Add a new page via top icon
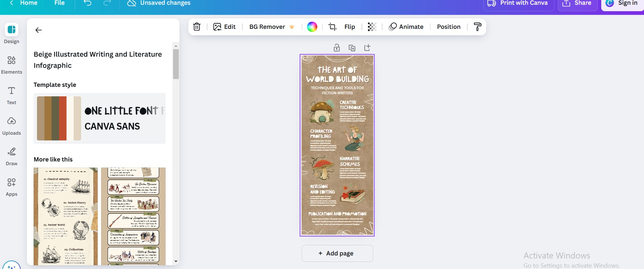Image resolution: width=644 pixels, height=269 pixels. (x=367, y=48)
